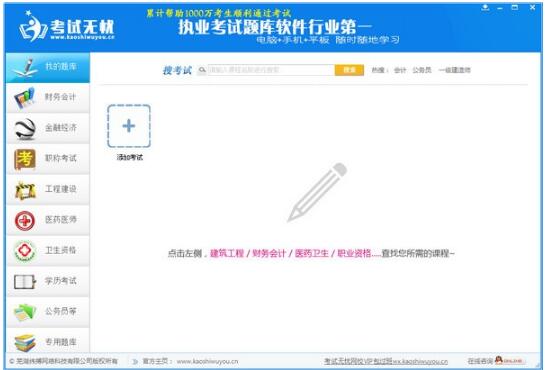Screen dimensions: 546x370
Task: Click the 公务员等 folder icon
Action: (x=25, y=312)
